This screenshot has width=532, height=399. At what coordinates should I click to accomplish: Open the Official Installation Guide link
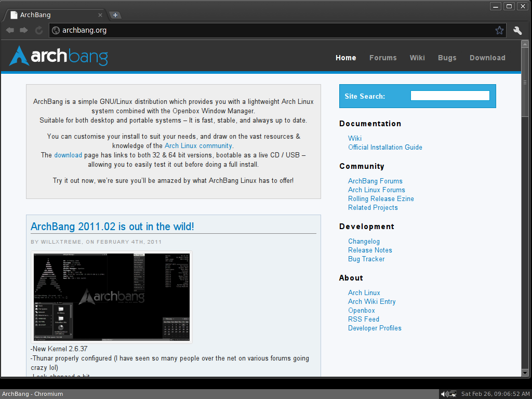click(385, 147)
